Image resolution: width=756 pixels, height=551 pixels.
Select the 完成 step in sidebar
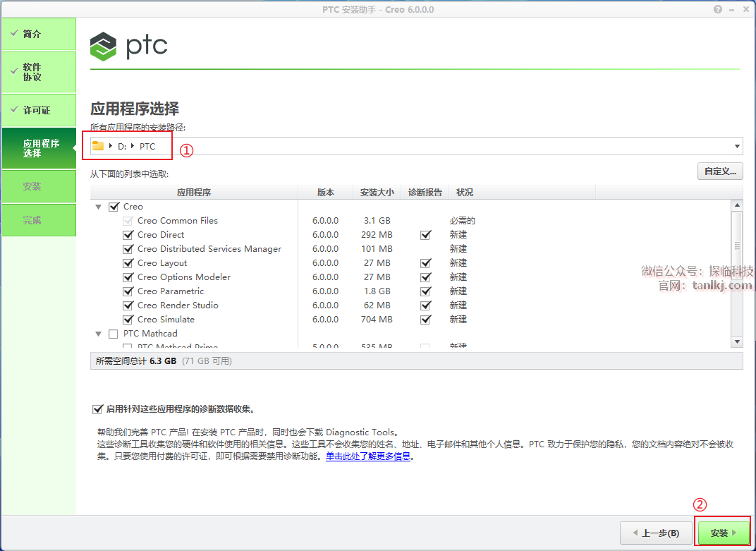coord(39,220)
